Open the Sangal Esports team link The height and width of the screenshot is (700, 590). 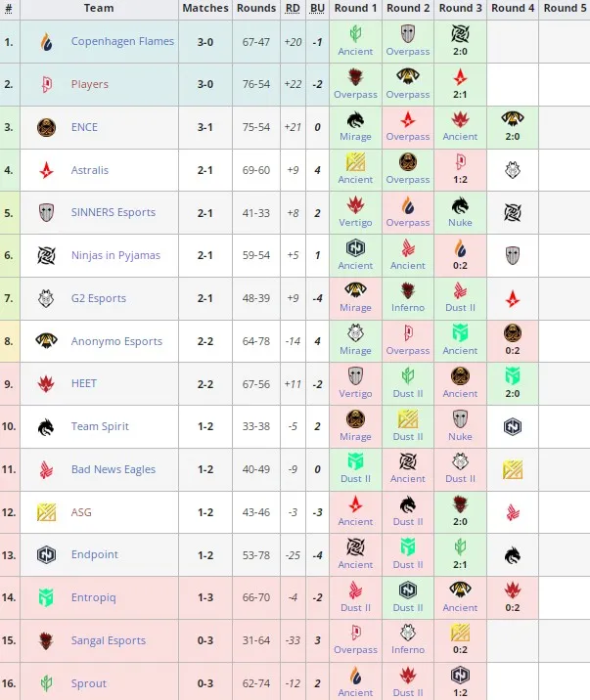click(108, 640)
